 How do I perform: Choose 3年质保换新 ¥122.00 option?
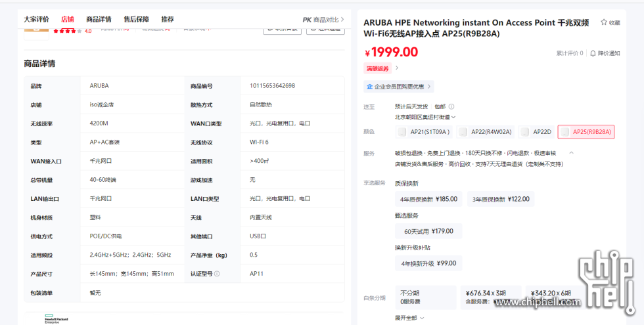(501, 199)
